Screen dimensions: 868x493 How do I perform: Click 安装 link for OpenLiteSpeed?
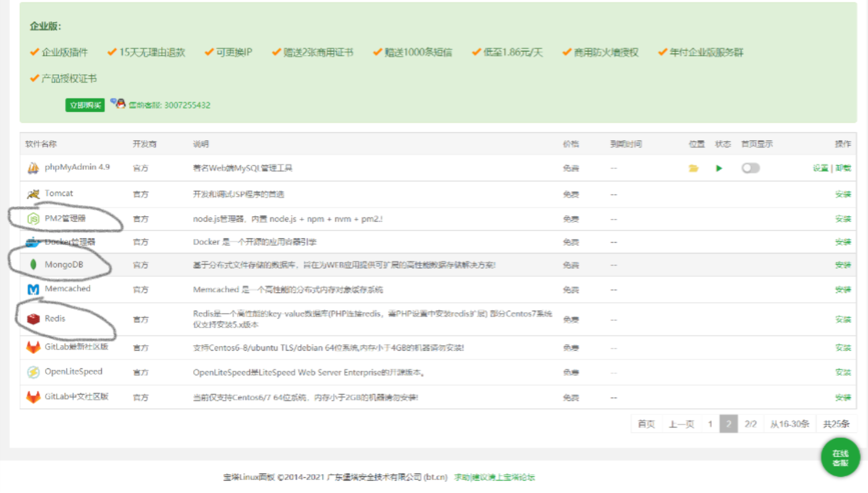tap(843, 372)
